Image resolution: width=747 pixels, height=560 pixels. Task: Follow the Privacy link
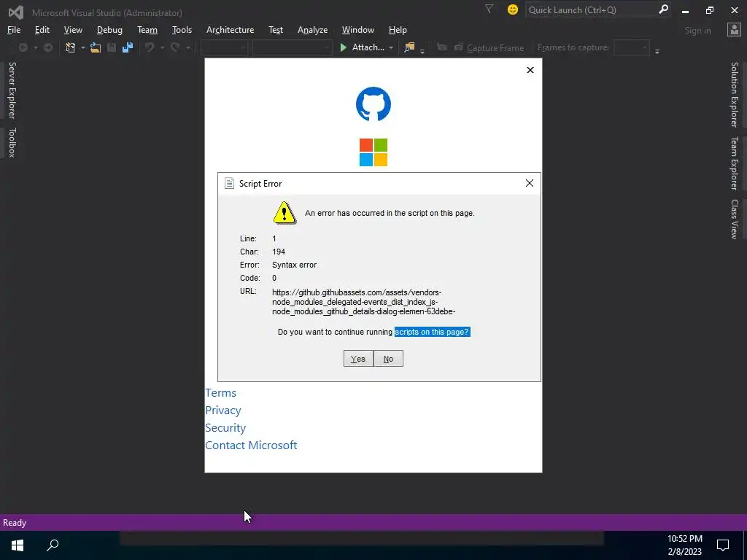tap(223, 411)
